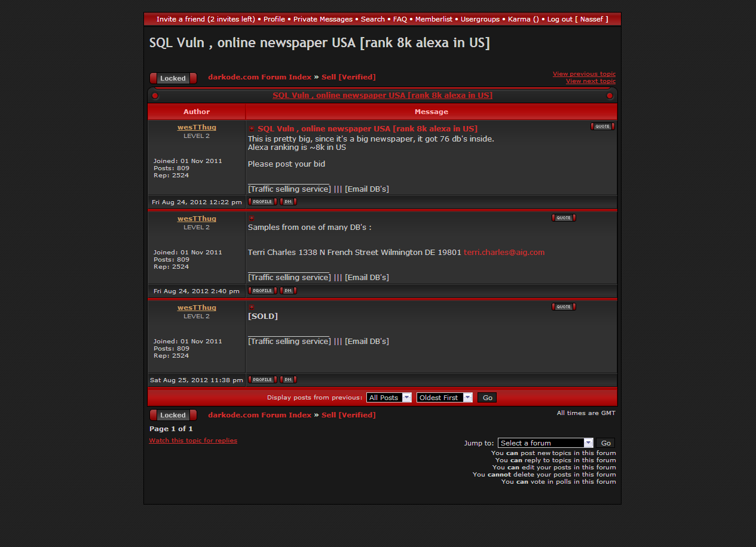Viewport: 756px width, 547px height.
Task: Go to Memberlist in top menu
Action: (433, 19)
